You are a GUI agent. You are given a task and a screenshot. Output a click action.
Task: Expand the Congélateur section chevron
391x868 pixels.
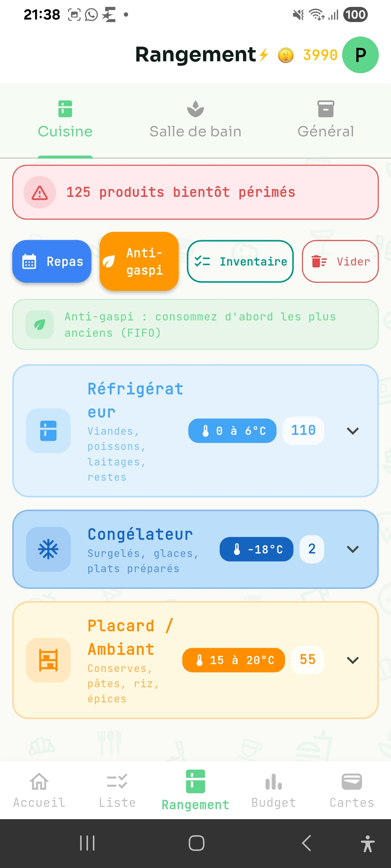pos(353,549)
